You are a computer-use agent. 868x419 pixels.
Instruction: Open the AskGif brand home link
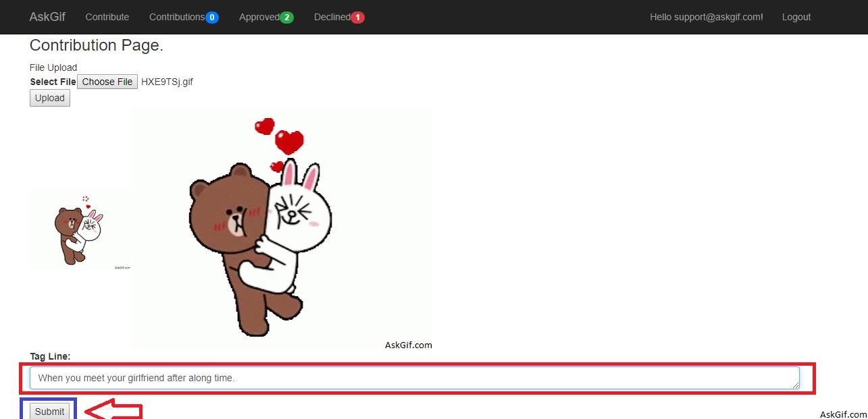point(47,17)
